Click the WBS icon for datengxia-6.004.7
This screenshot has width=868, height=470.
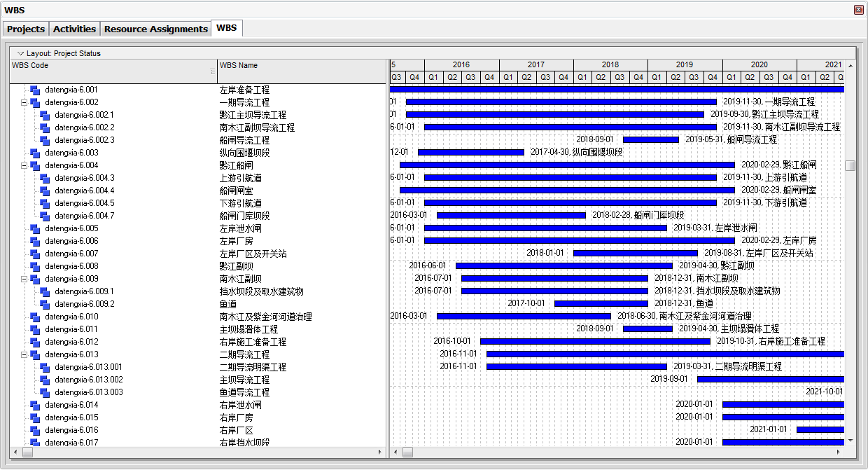point(45,216)
